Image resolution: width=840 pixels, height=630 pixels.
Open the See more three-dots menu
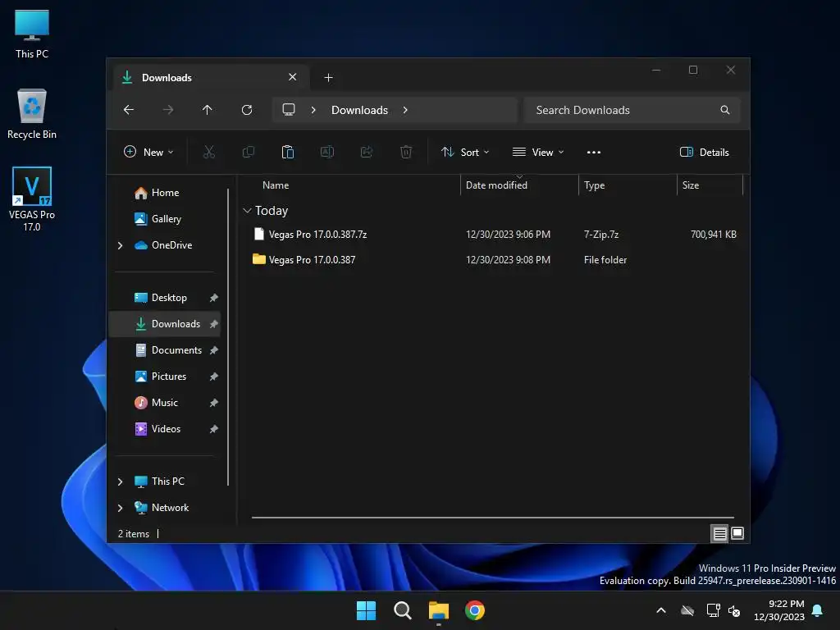[x=594, y=152]
